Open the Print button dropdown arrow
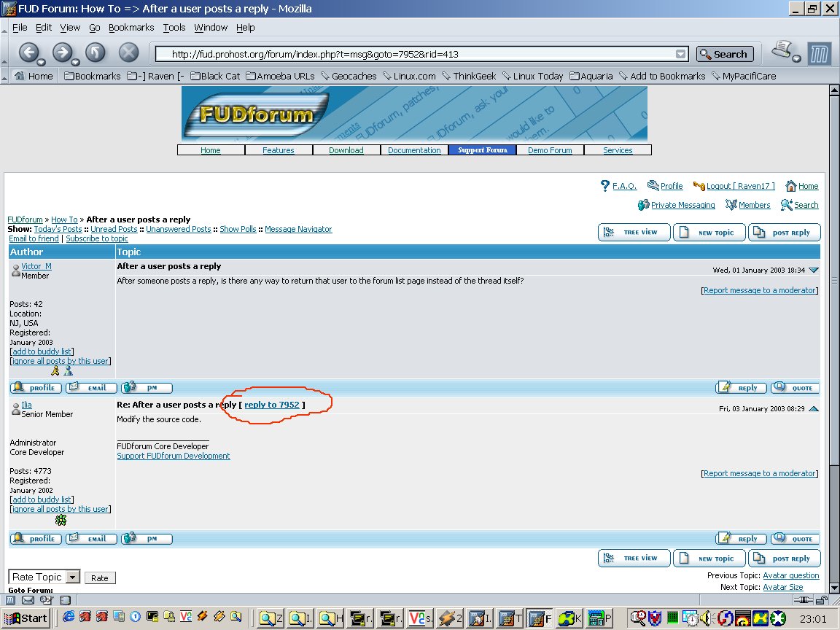840x630 pixels. [796, 58]
